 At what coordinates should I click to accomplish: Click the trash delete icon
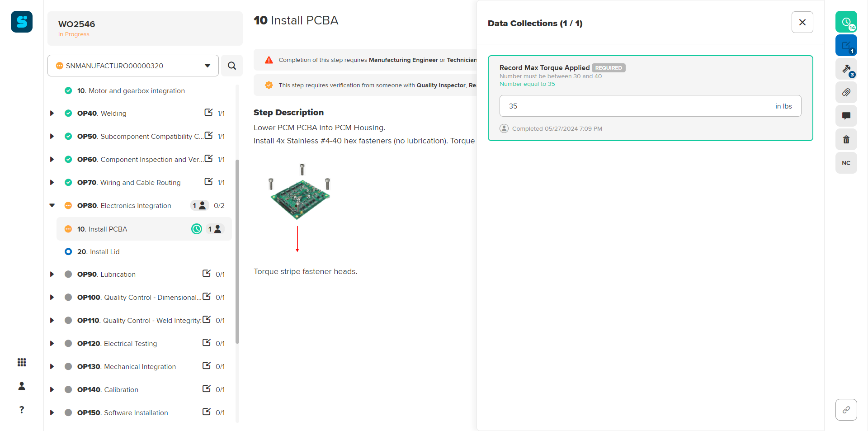click(x=846, y=139)
